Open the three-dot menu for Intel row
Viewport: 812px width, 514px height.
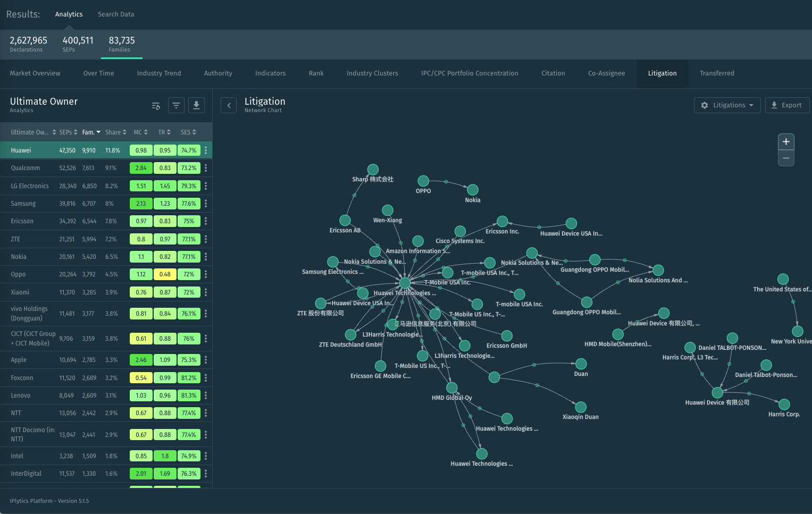tap(206, 456)
